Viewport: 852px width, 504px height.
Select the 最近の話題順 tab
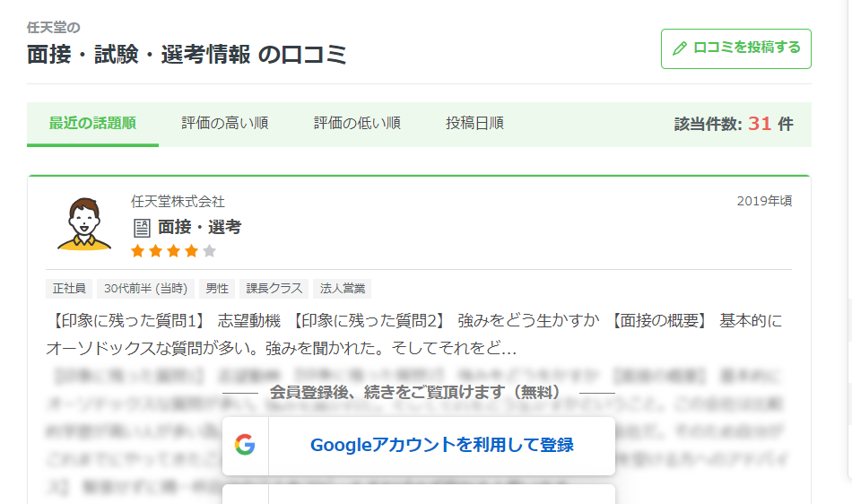(x=92, y=124)
